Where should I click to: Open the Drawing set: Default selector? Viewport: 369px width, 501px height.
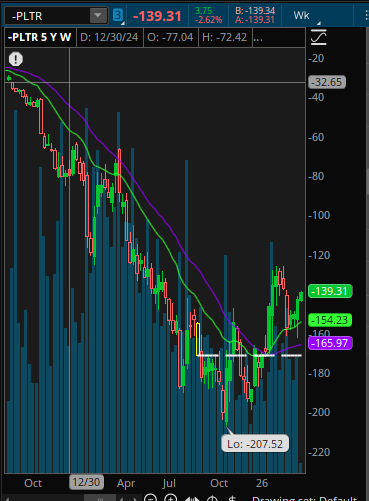click(305, 498)
